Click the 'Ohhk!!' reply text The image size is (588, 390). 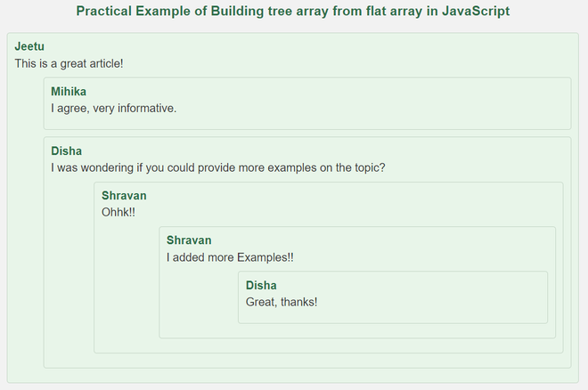coord(118,213)
